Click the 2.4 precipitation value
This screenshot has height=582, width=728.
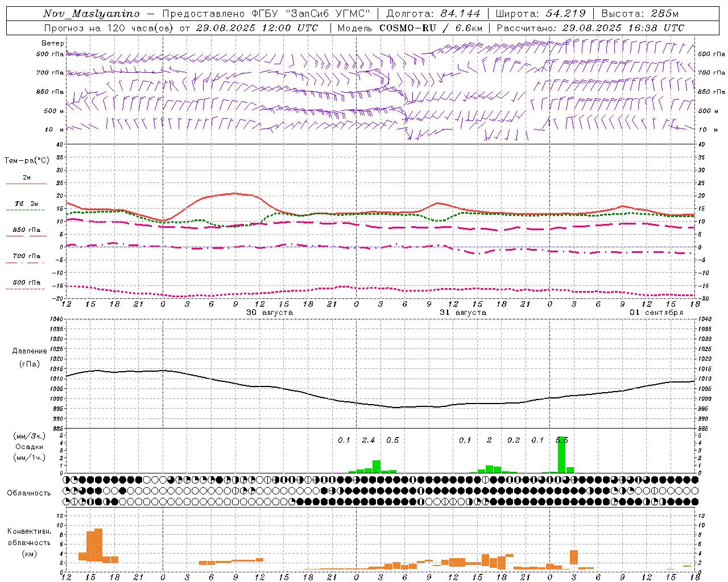(x=369, y=440)
